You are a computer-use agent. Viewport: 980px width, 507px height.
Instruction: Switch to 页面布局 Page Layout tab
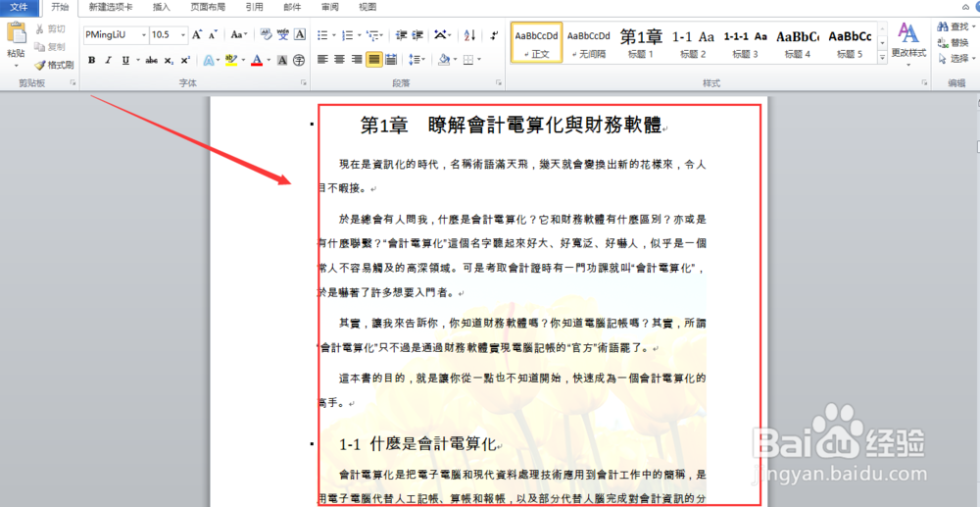[x=208, y=8]
